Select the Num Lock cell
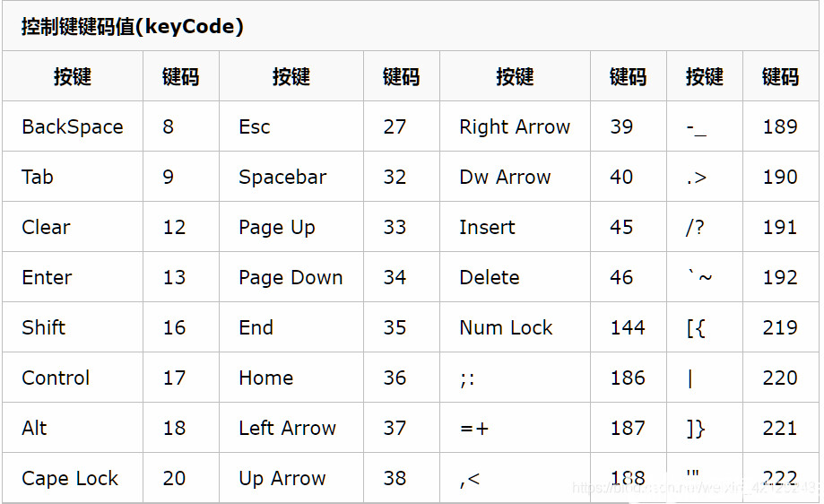824x504 pixels. [515, 327]
